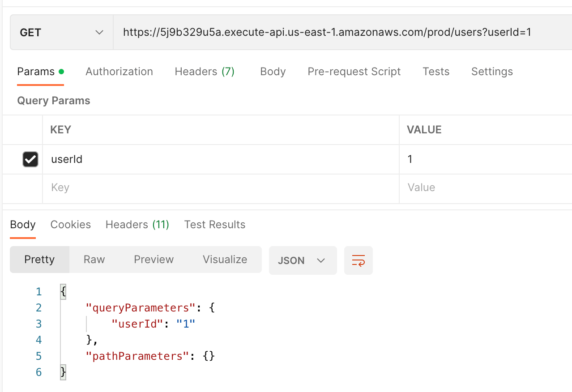The width and height of the screenshot is (572, 392).
Task: Collapse the JSON at line 1 fold marker
Action: coord(63,291)
